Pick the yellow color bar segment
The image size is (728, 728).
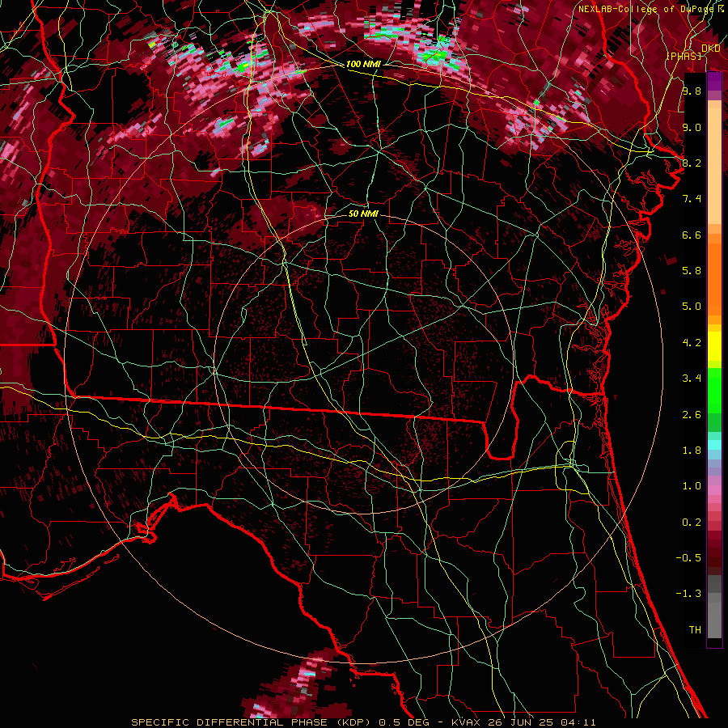(714, 346)
